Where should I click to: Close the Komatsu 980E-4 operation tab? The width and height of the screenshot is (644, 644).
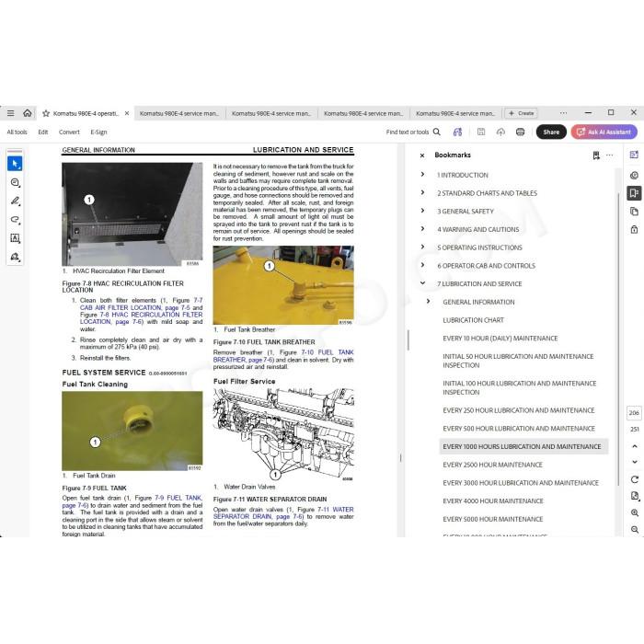click(x=127, y=113)
